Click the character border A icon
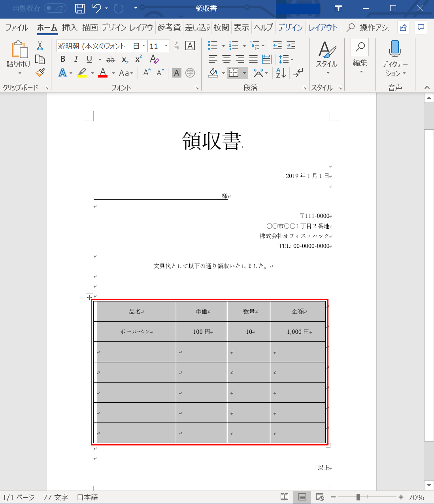Screen dimensions: 434x504 (x=190, y=46)
